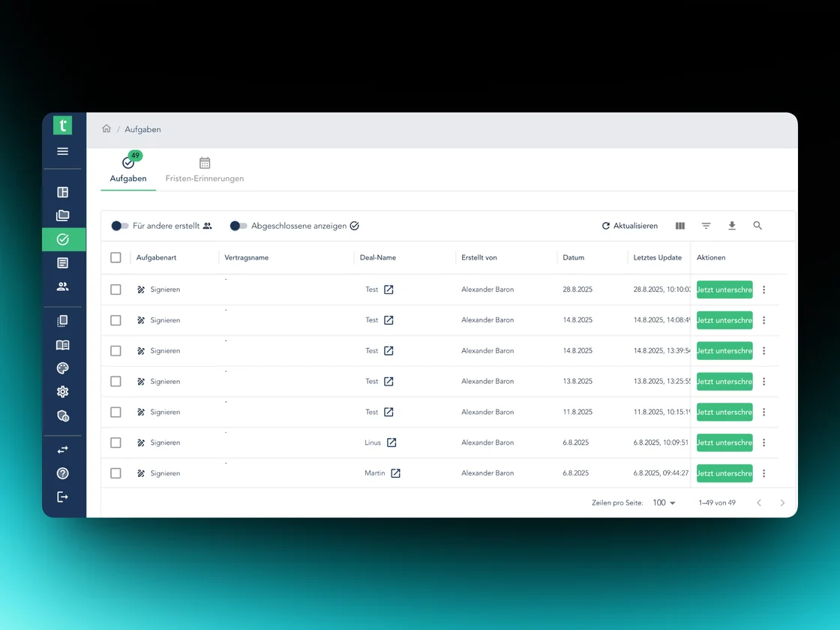This screenshot has height=630, width=840.
Task: Open the shield security sidebar icon
Action: (x=63, y=415)
